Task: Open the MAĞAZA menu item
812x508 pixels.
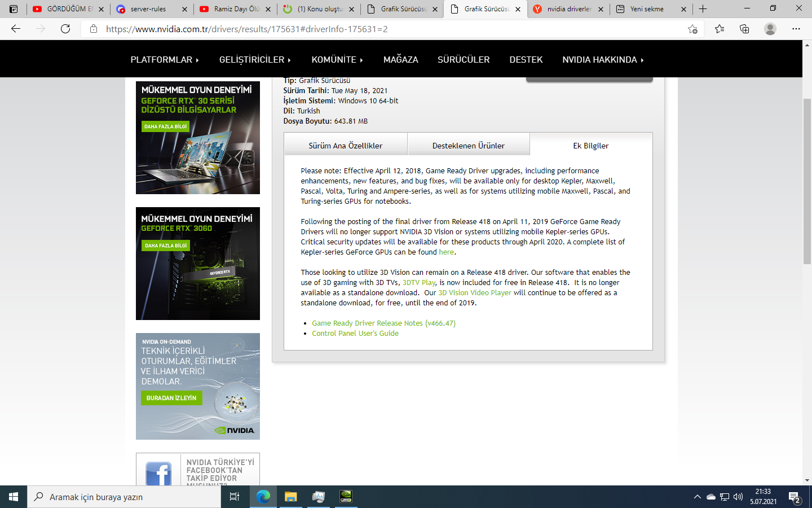Action: coord(401,59)
